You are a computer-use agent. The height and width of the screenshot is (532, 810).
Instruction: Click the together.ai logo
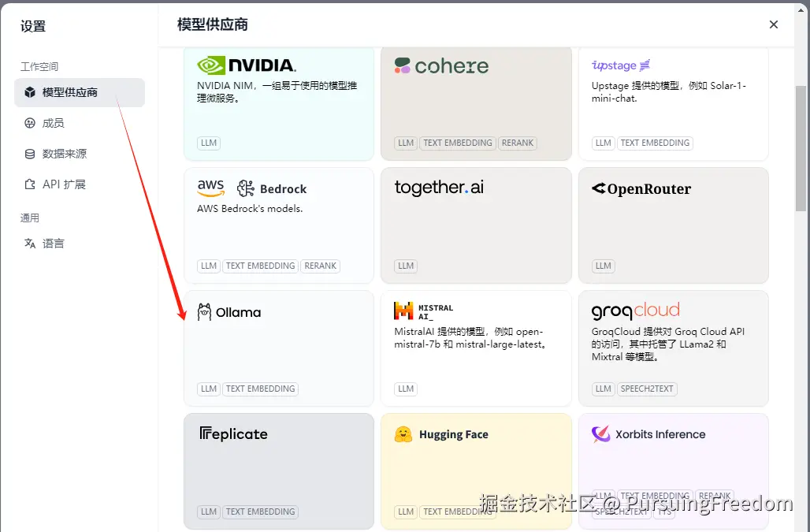pyautogui.click(x=439, y=188)
